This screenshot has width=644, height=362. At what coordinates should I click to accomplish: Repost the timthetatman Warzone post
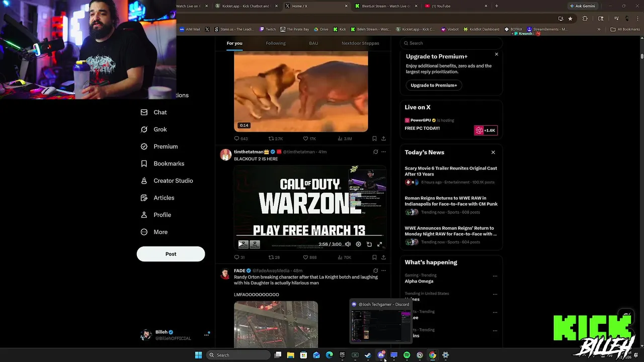pos(274,257)
